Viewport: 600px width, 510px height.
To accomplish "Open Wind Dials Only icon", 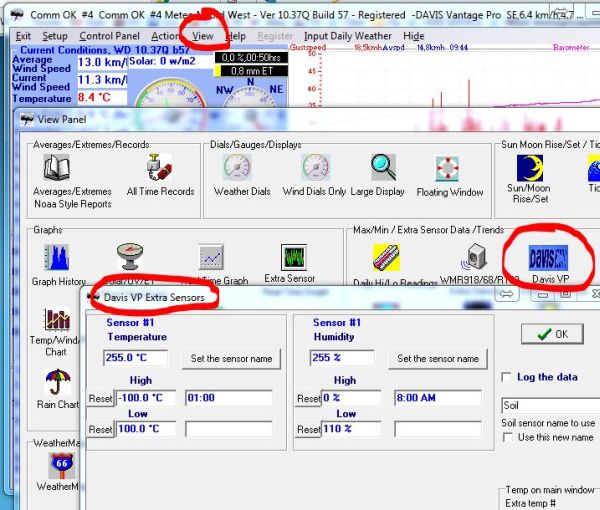I will click(x=316, y=167).
